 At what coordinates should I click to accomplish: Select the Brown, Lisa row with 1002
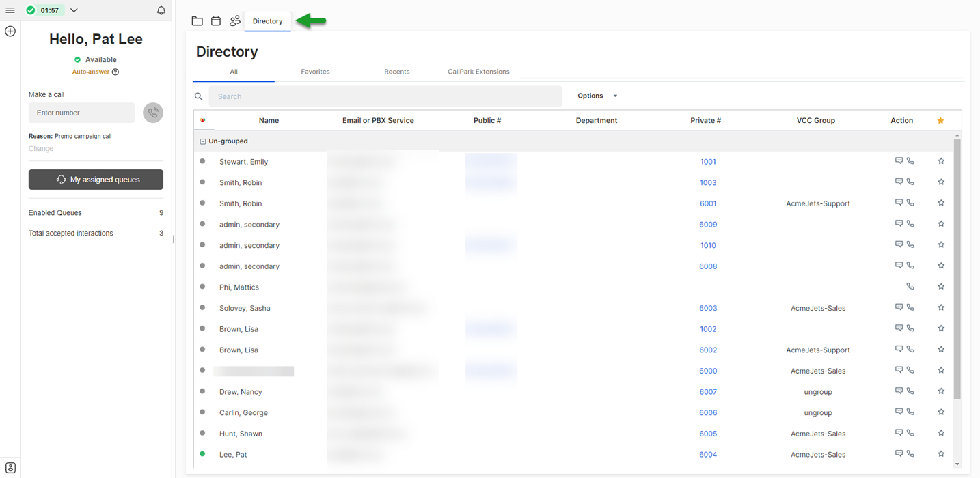(x=574, y=329)
